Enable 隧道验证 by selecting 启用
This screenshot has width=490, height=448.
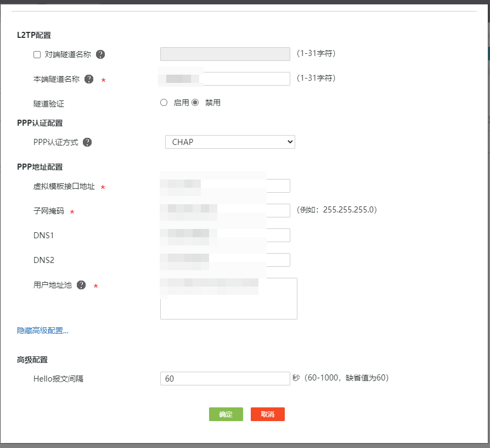pyautogui.click(x=164, y=102)
